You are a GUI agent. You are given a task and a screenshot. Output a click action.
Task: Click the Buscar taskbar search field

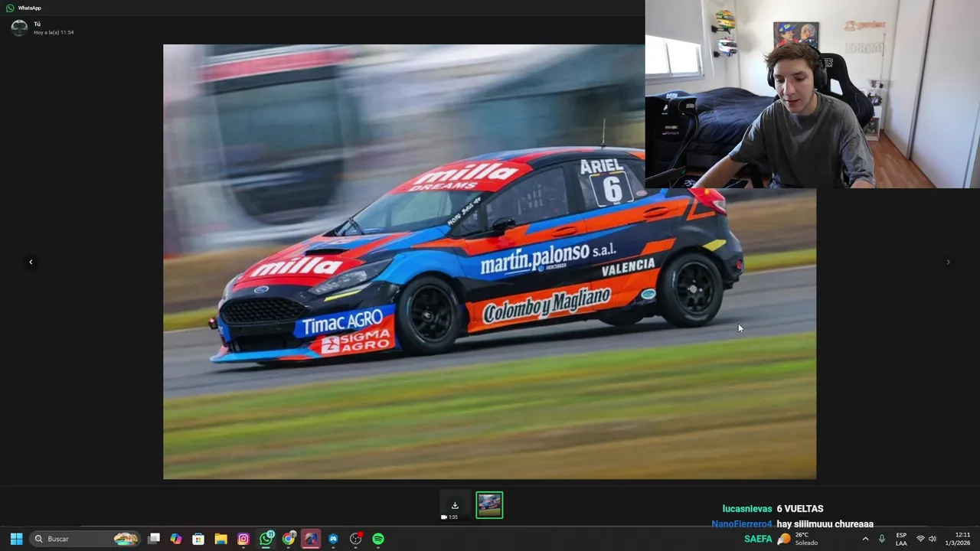(86, 539)
